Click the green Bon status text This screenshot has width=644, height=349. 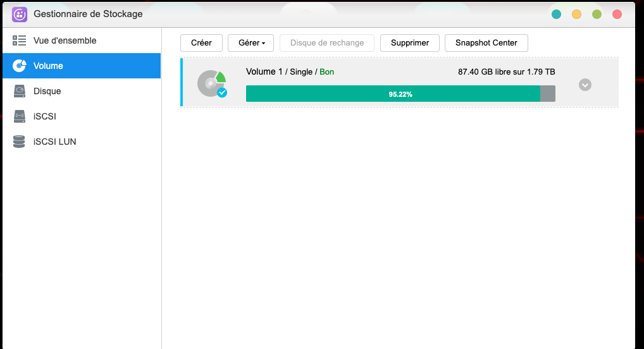(327, 72)
